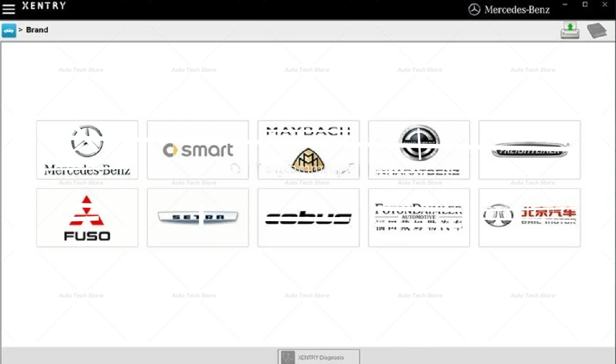This screenshot has width=616, height=364.
Task: Select the smart brand tile
Action: pos(198,150)
